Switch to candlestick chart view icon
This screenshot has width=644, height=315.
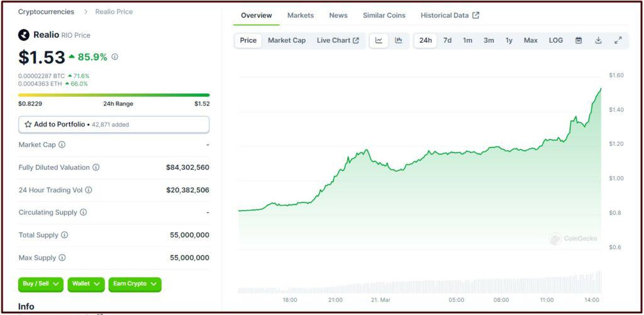[398, 40]
